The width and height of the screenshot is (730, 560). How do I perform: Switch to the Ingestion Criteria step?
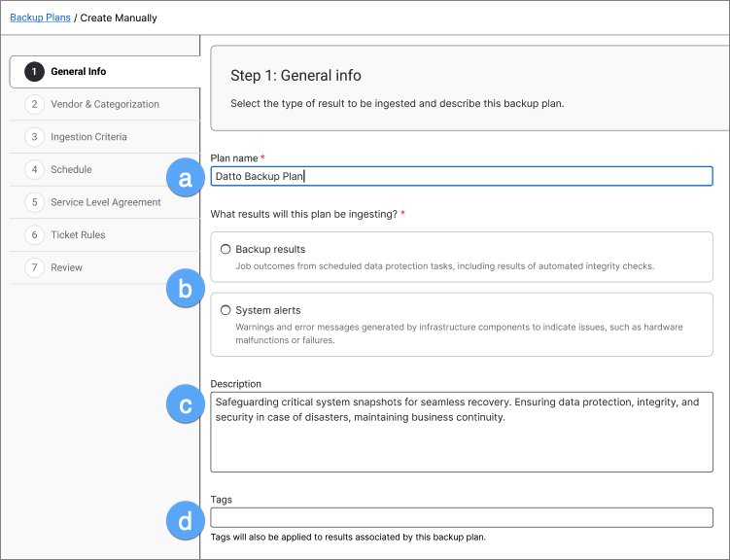coord(88,137)
